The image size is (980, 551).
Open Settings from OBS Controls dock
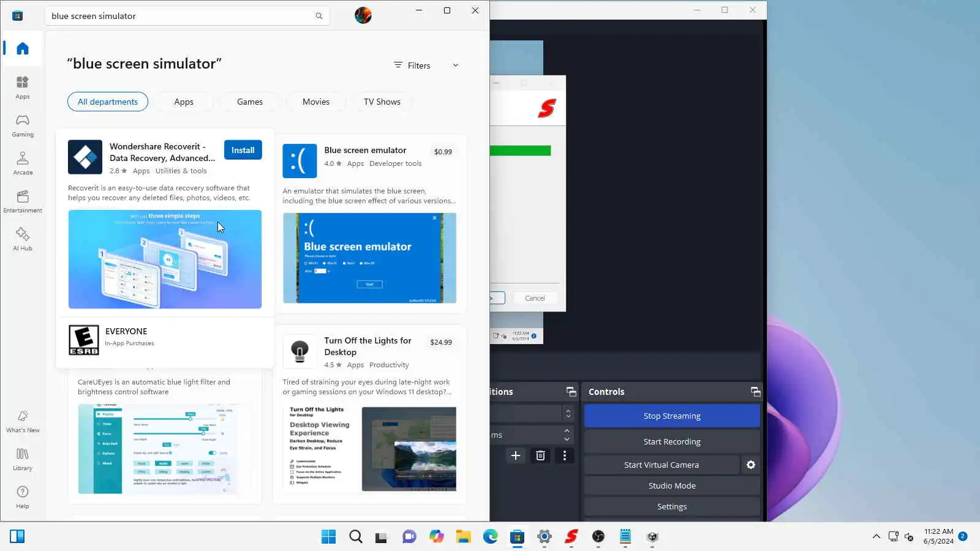click(672, 506)
